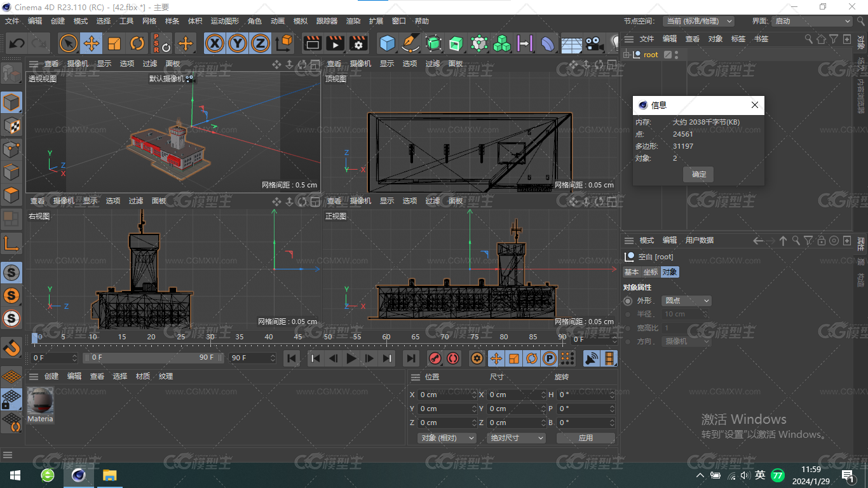Click the 0 F to 90 F range slider
The height and width of the screenshot is (488, 868).
point(154,358)
